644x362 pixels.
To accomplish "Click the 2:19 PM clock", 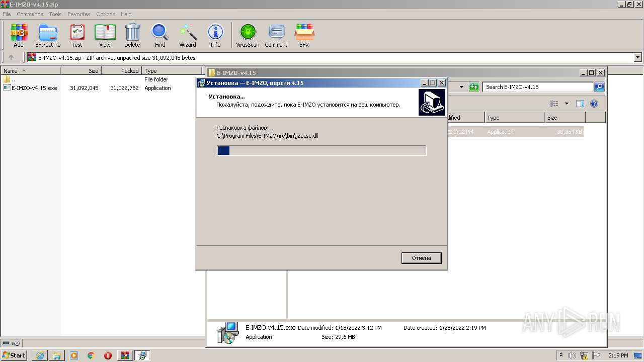I will (x=618, y=355).
